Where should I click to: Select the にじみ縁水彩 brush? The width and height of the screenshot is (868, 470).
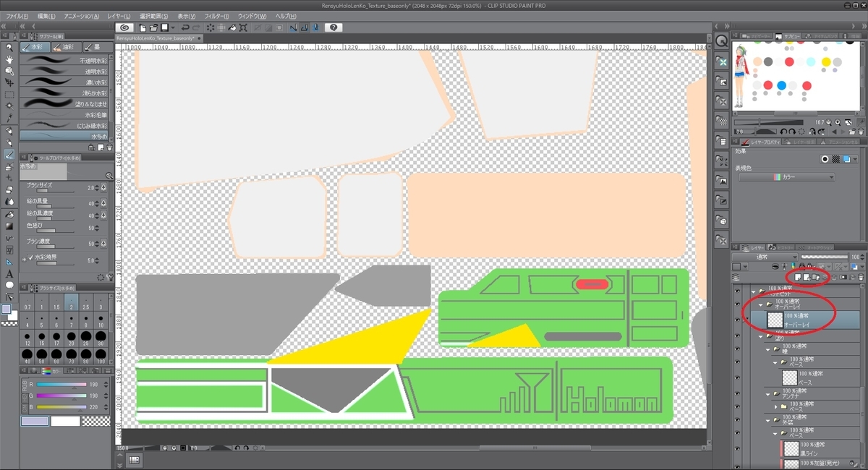point(64,124)
